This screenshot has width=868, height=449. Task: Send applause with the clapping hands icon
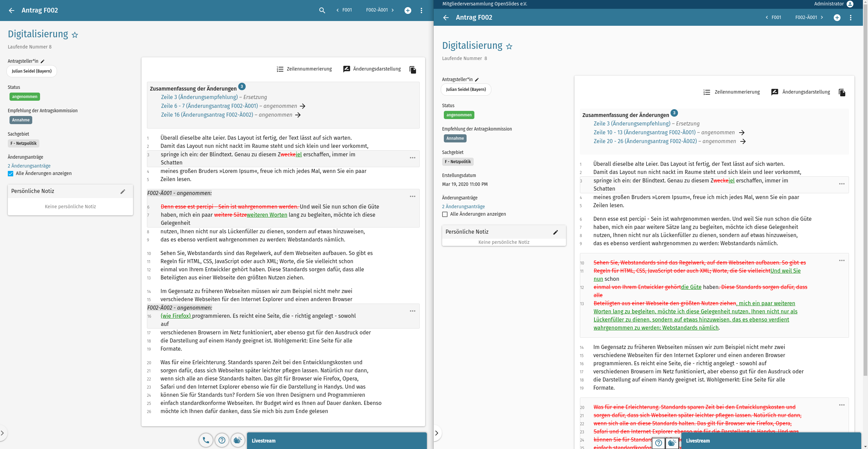(x=238, y=440)
